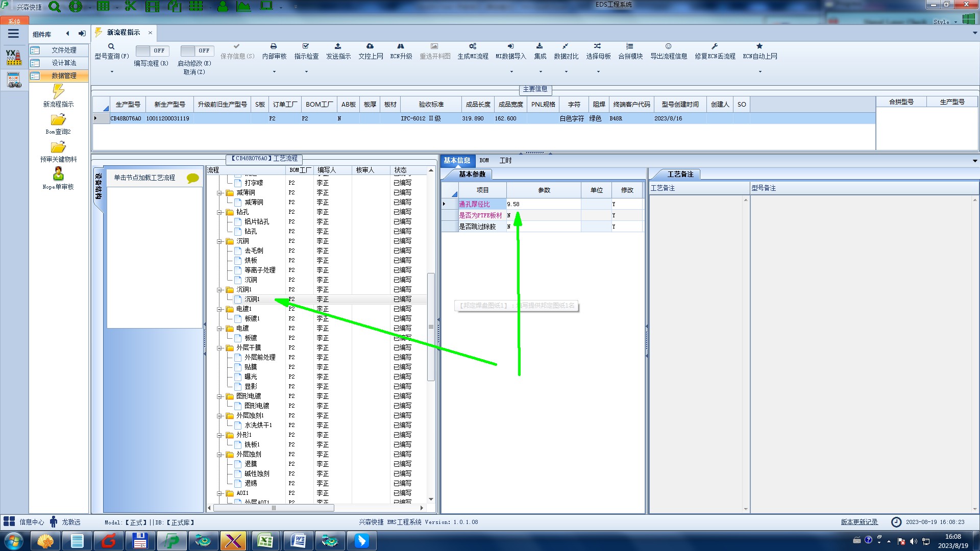Click the MI数据导入 import icon
The height and width of the screenshot is (551, 980).
point(510,46)
